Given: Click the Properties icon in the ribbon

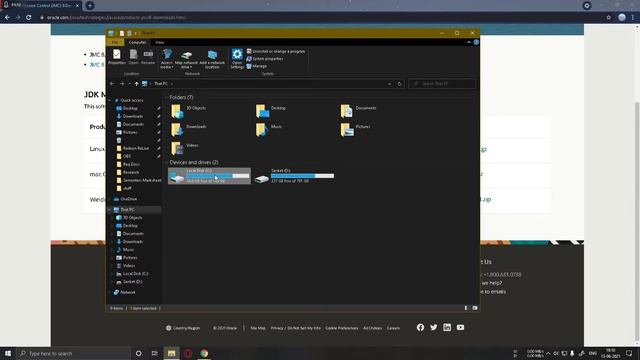Looking at the screenshot, I should [117, 54].
